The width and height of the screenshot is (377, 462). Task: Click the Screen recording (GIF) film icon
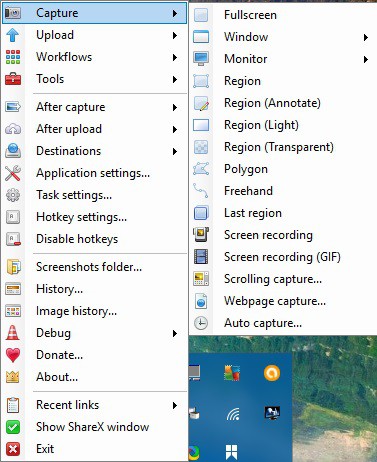pyautogui.click(x=201, y=257)
